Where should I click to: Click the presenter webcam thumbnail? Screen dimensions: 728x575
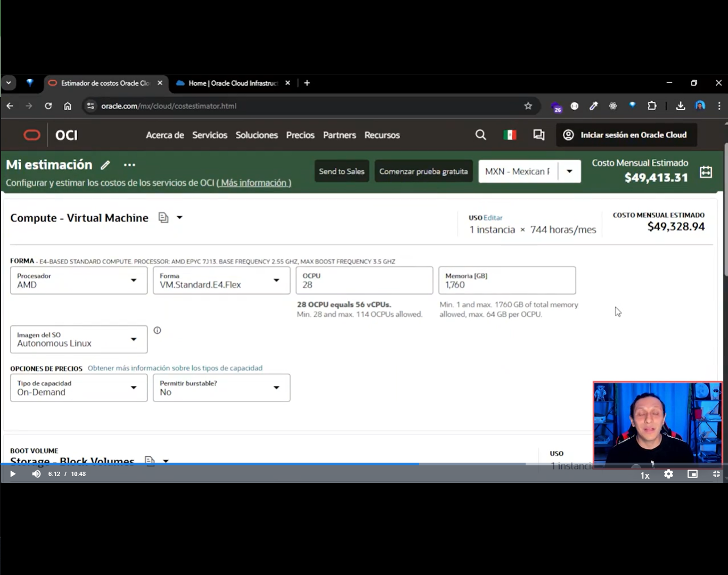tap(658, 425)
